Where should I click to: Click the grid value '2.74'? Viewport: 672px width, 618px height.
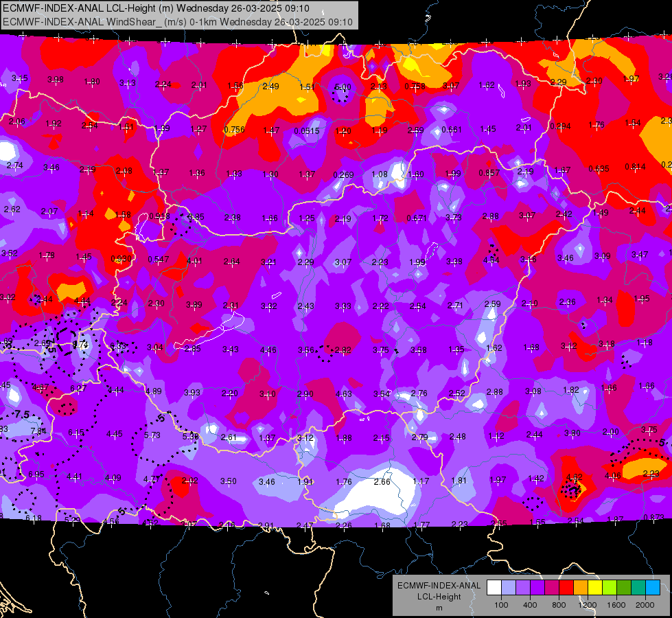pyautogui.click(x=15, y=165)
